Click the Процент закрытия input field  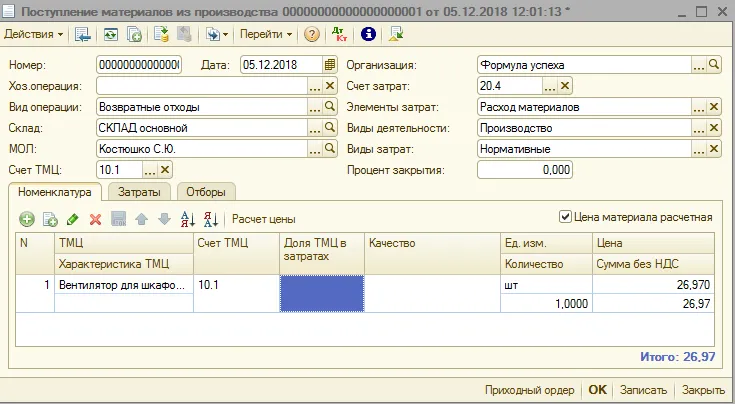[525, 170]
